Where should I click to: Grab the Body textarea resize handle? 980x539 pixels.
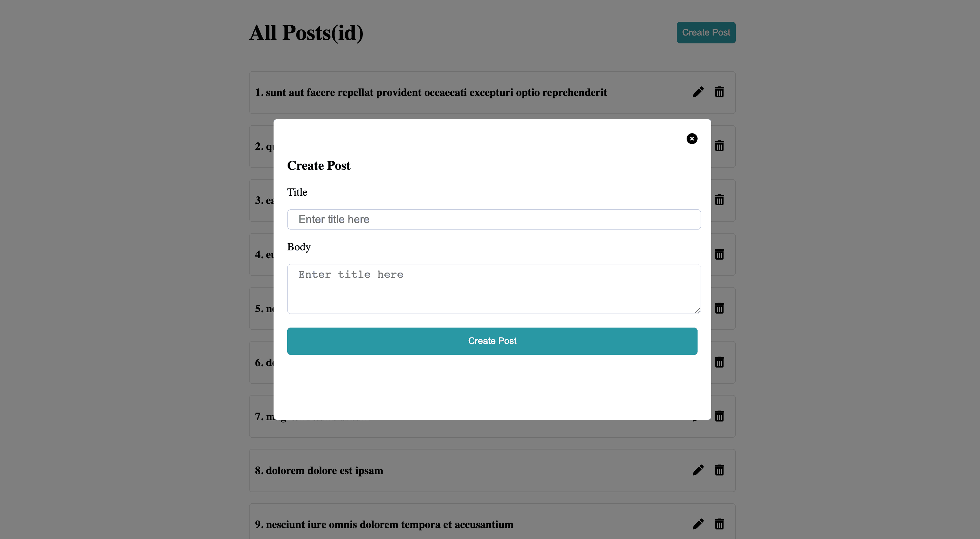[697, 310]
